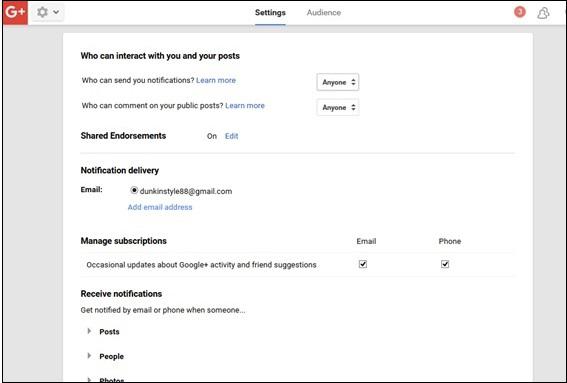Open the red notifications counter badge
The height and width of the screenshot is (383, 567).
pos(520,12)
